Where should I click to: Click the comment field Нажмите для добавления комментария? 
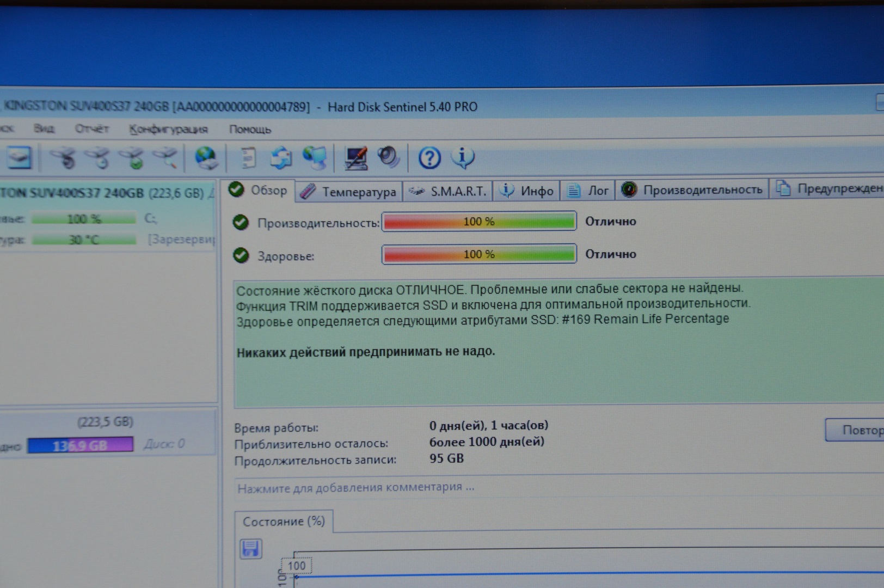point(560,488)
